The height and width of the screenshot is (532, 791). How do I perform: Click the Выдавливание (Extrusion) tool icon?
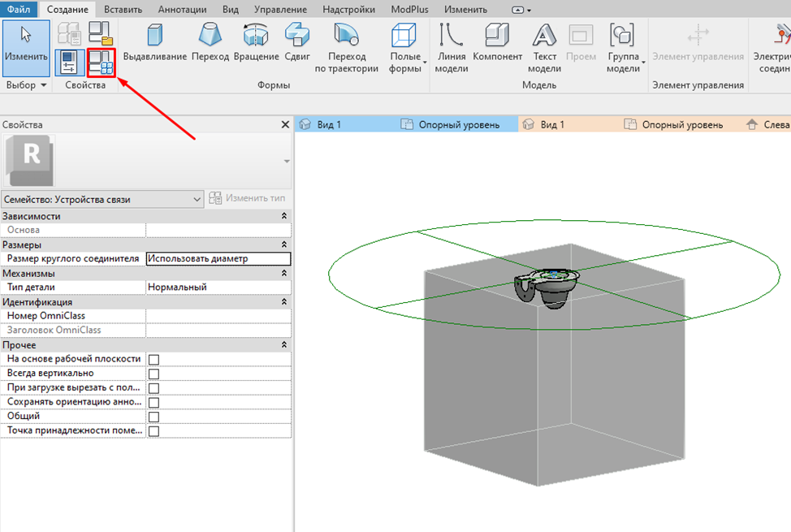pos(154,37)
